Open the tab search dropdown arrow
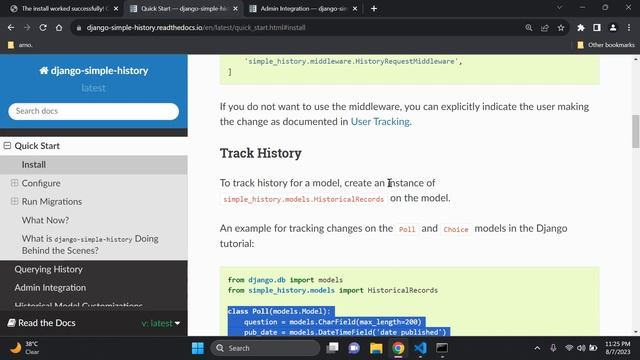The image size is (640, 360). coord(560,7)
